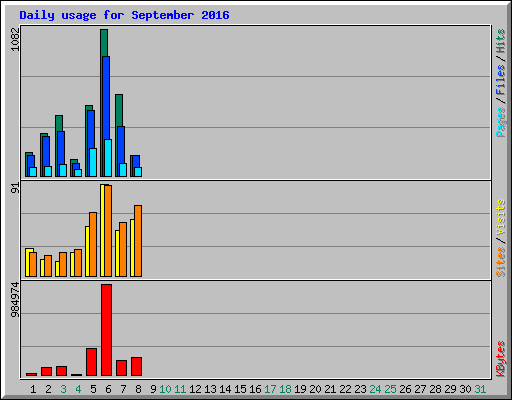This screenshot has height=400, width=512.
Task: Click the yellow visits bar for day 2
Action: click(42, 268)
